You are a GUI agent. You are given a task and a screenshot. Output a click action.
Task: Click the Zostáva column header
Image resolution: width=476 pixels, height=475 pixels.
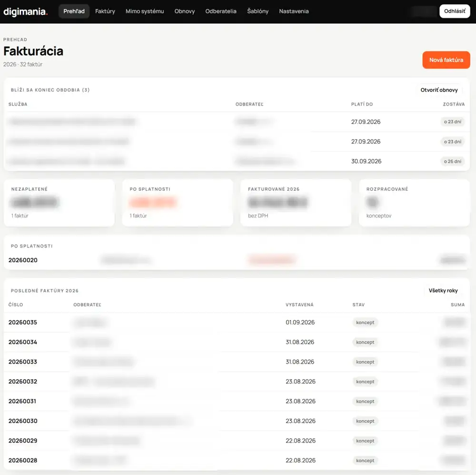pos(454,104)
